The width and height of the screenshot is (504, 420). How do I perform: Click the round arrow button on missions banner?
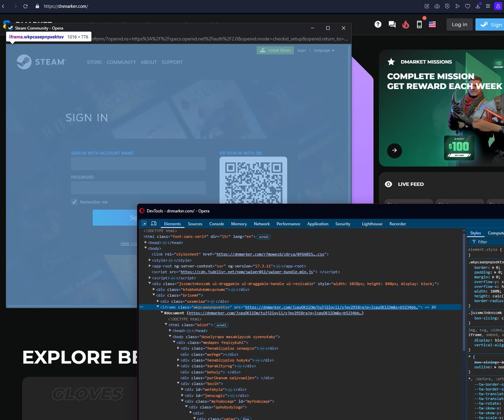pyautogui.click(x=394, y=150)
